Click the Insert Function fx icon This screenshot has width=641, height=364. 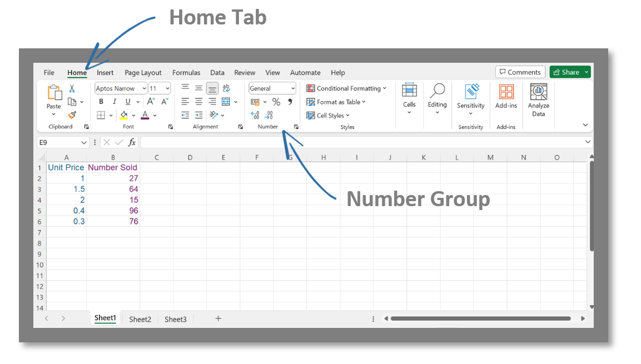[x=132, y=142]
